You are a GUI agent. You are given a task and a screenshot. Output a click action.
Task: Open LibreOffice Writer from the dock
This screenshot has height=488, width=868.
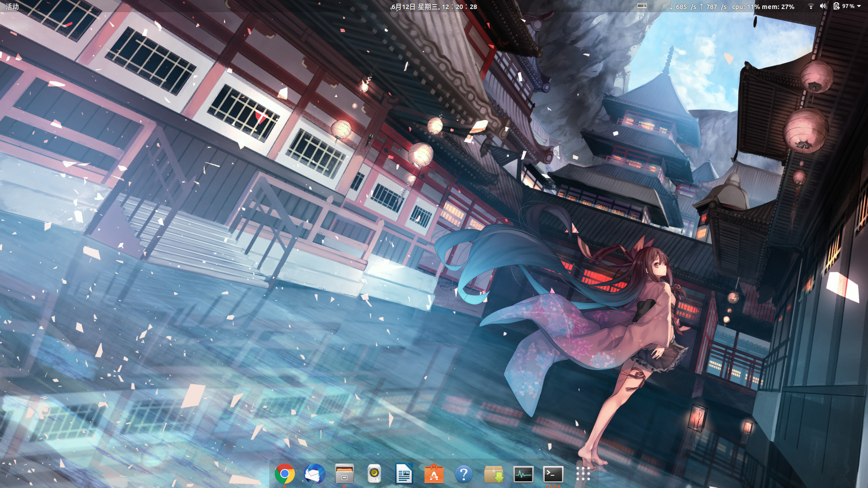coord(404,474)
